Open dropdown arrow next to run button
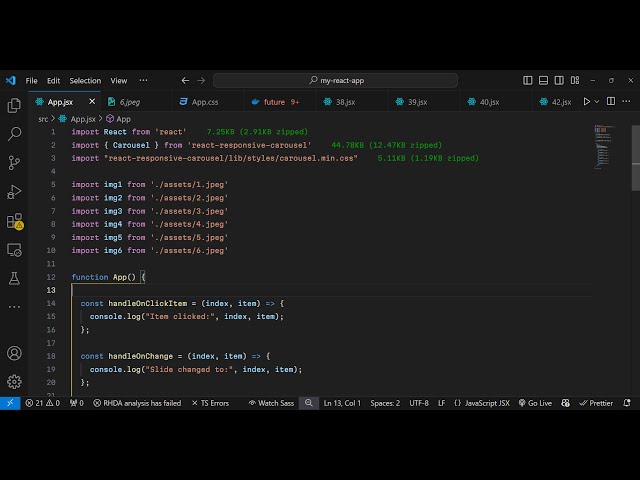The image size is (640, 480). [599, 101]
